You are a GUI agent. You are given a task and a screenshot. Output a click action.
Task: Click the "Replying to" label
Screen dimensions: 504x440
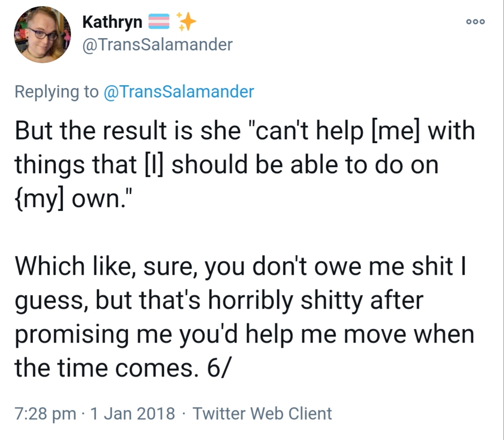56,92
